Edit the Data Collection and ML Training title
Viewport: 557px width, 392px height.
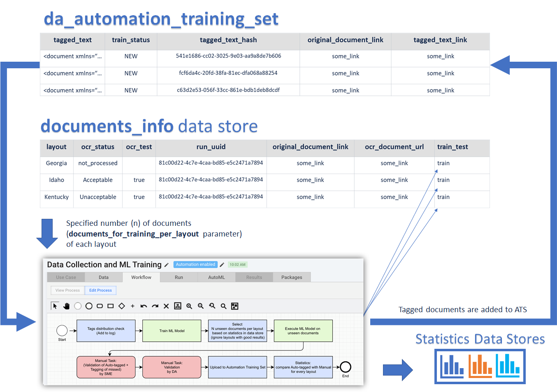[x=167, y=265]
